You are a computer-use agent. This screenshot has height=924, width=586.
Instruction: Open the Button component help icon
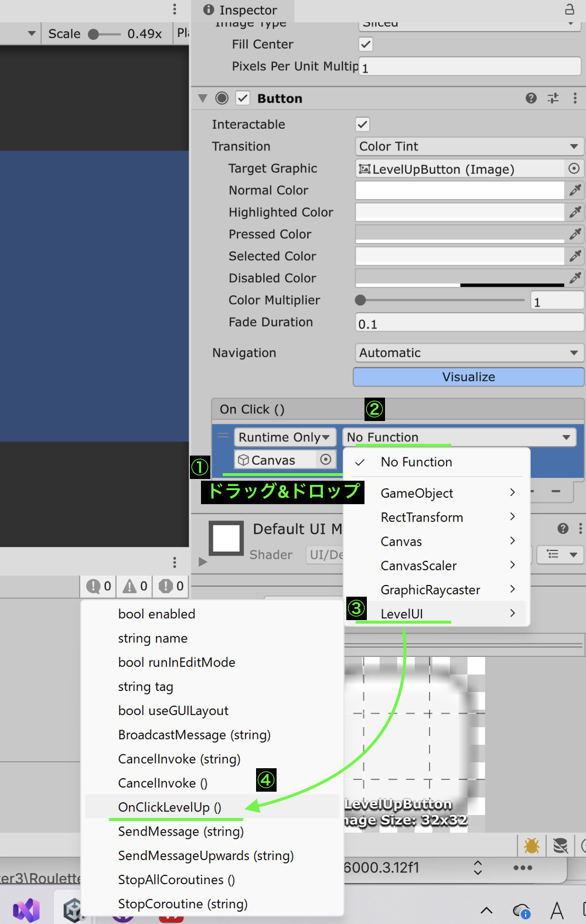pyautogui.click(x=531, y=98)
